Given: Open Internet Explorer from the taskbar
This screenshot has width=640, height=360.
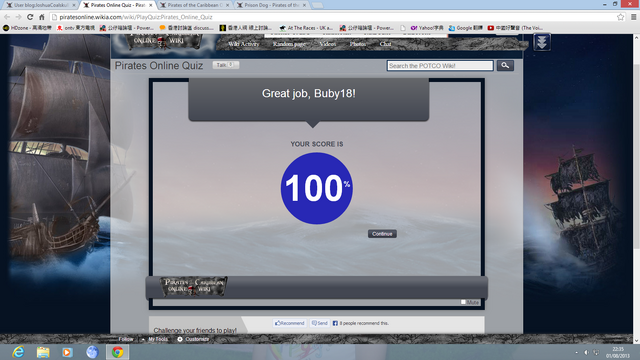Looking at the screenshot, I should 18,352.
